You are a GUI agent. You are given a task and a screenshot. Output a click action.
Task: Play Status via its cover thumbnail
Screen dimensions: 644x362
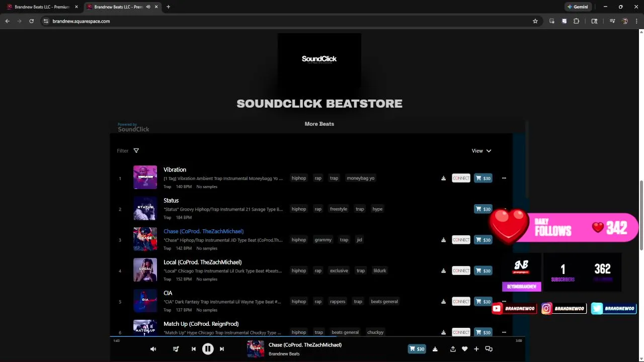coord(145,208)
